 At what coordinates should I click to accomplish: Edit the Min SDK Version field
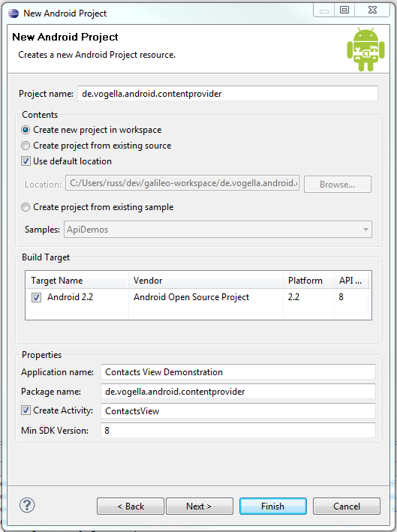[238, 430]
